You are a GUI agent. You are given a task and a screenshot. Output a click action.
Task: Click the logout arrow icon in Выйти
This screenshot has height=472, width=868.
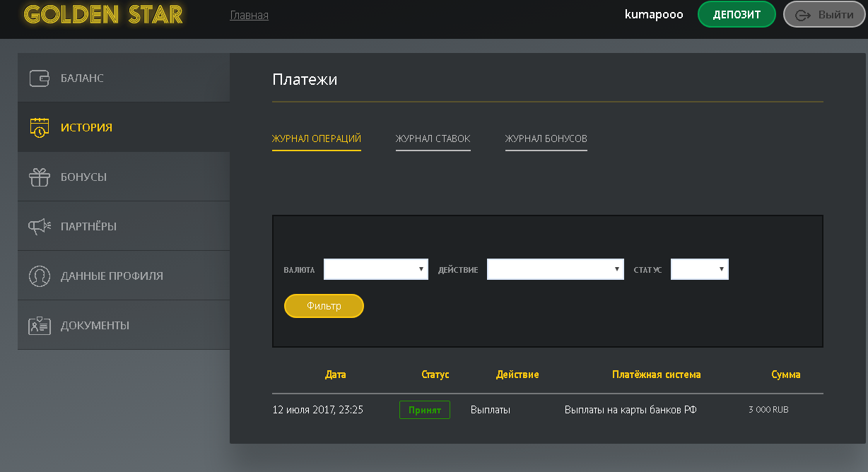pos(803,16)
